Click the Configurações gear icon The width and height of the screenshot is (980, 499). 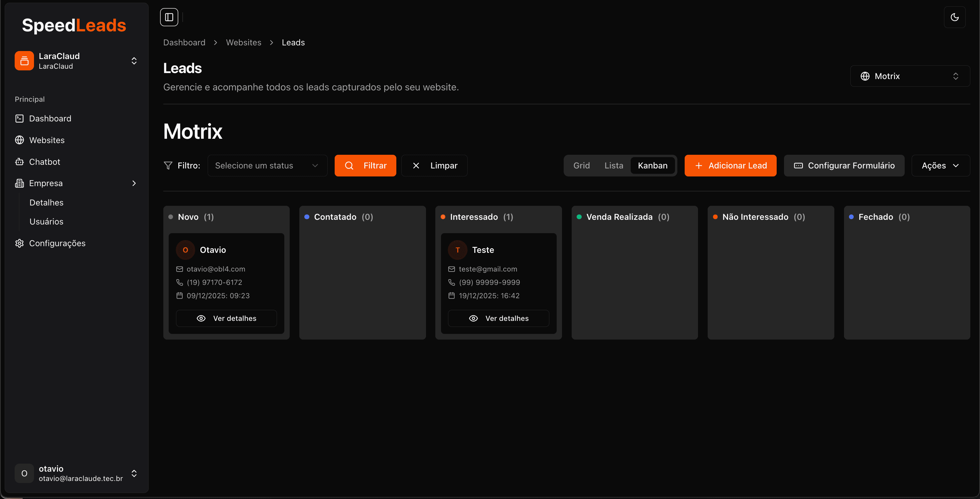(19, 243)
